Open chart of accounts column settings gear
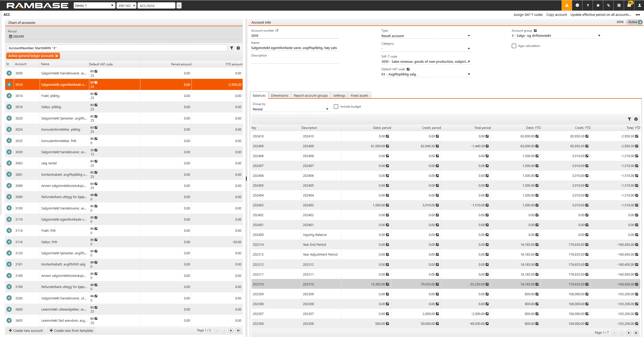Viewport: 644px width, 337px height. [x=238, y=48]
